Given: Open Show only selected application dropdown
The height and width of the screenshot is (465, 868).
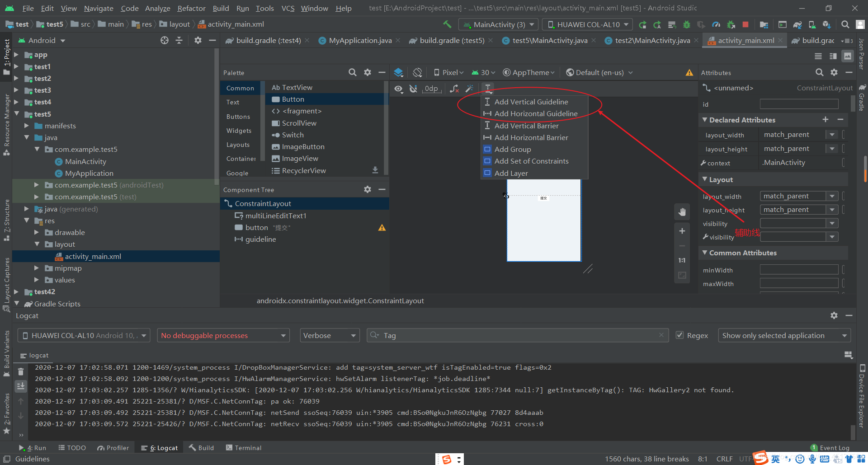Looking at the screenshot, I should (x=784, y=335).
